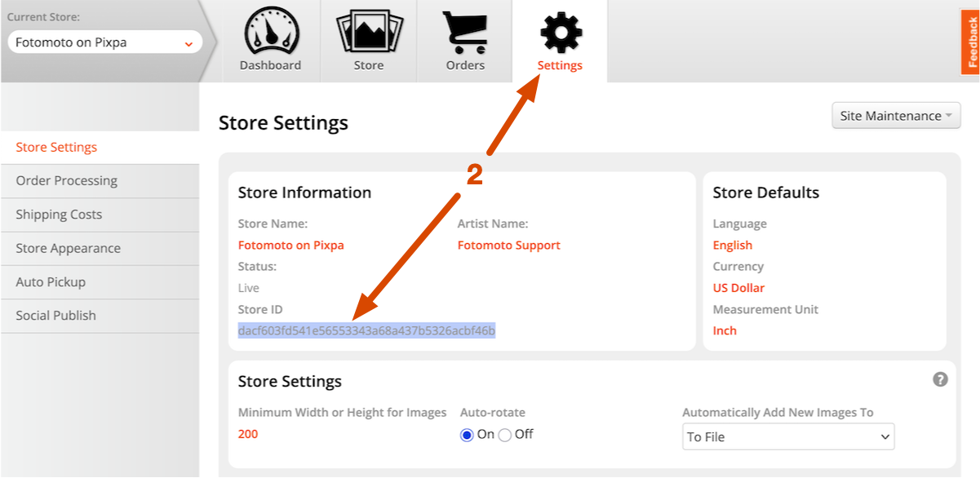Click the Store Defaults heading

pyautogui.click(x=766, y=193)
